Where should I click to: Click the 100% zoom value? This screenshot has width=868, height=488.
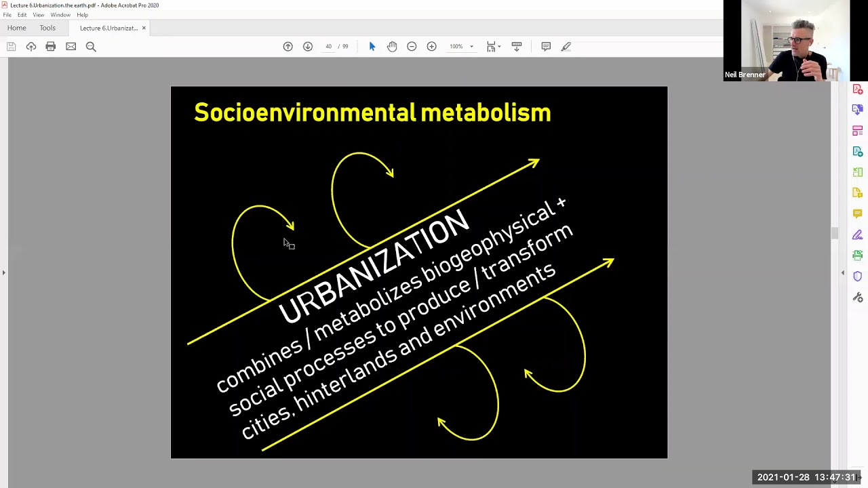click(456, 47)
